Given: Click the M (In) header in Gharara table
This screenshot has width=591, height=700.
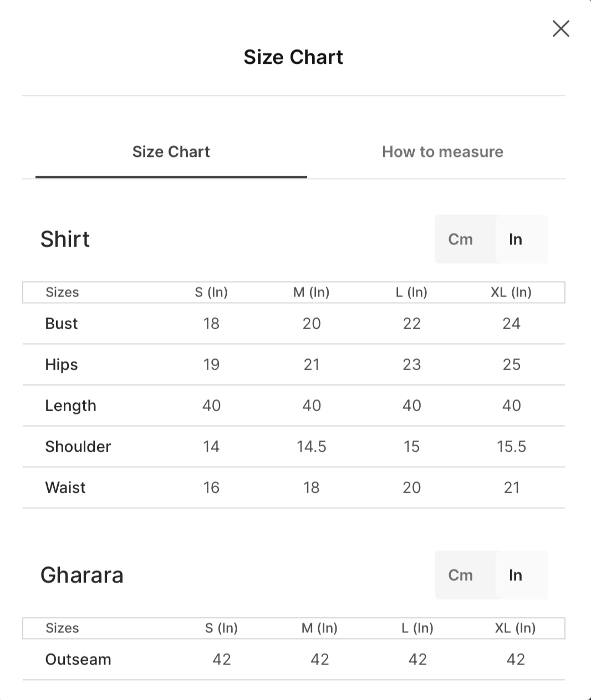Looking at the screenshot, I should [320, 628].
